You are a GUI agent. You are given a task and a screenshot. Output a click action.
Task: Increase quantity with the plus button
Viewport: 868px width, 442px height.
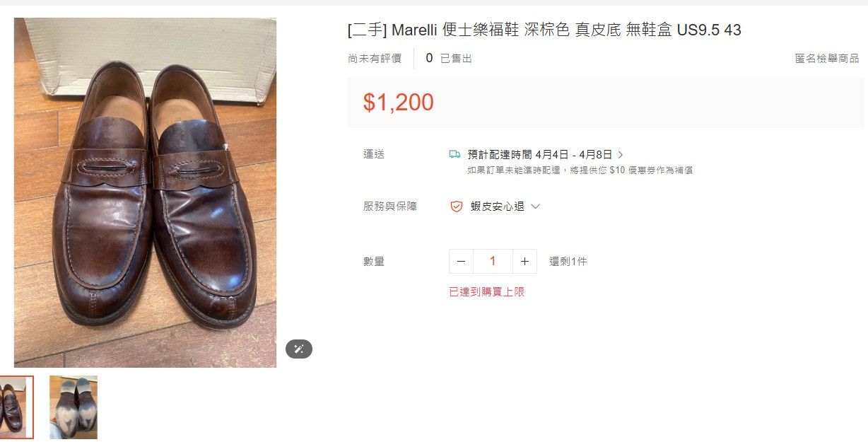coord(524,262)
